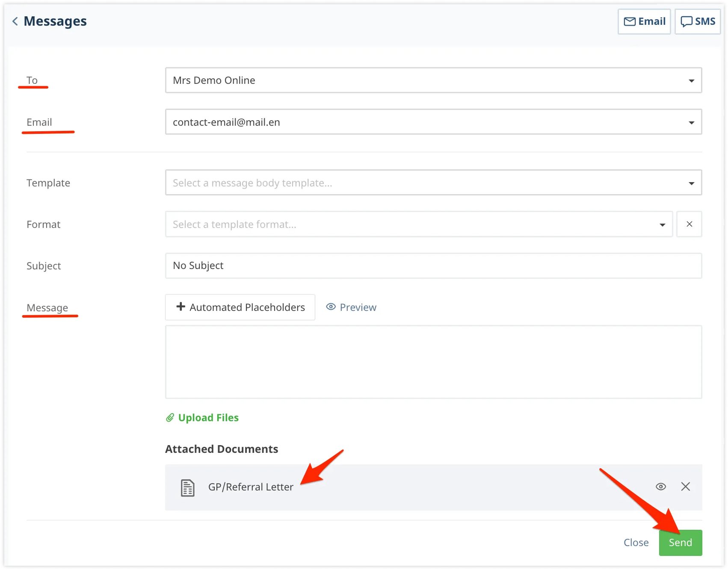This screenshot has width=728, height=570.
Task: Click the back chevron beside Messages
Action: [x=15, y=21]
